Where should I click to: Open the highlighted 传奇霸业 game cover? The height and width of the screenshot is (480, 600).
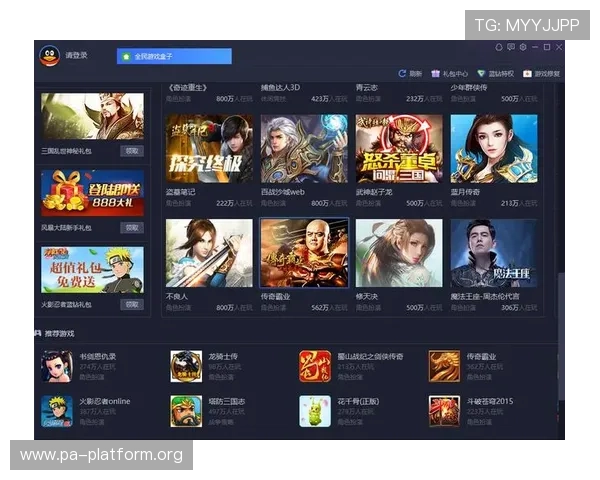click(x=304, y=253)
